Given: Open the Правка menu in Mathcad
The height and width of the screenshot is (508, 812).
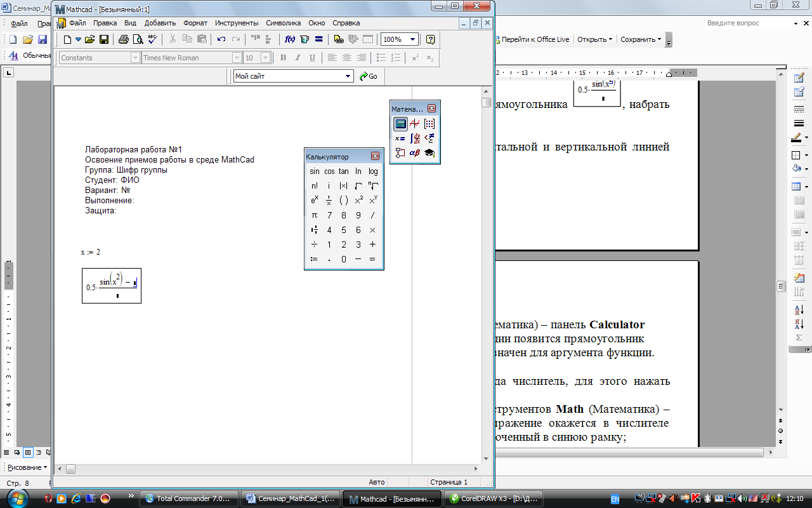Looking at the screenshot, I should 105,23.
